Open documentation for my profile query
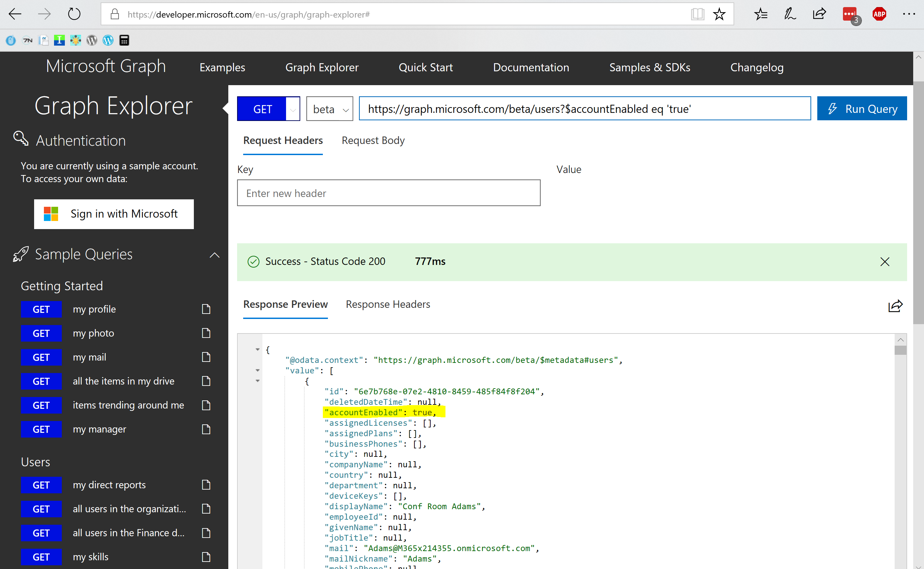924x569 pixels. tap(206, 309)
